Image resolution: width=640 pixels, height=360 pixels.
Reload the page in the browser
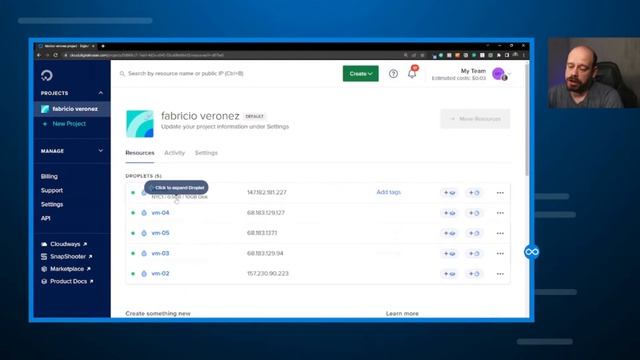click(x=56, y=55)
